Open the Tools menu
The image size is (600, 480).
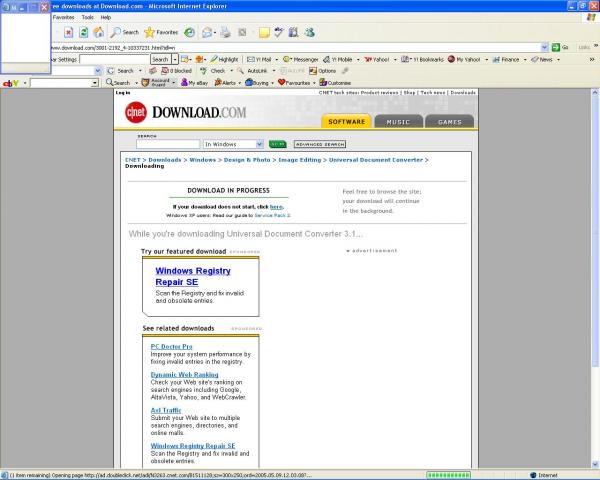(x=88, y=17)
